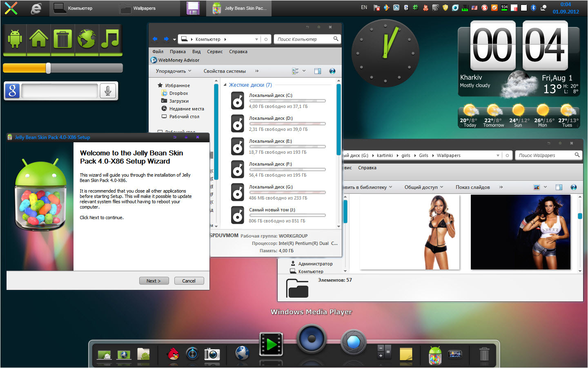This screenshot has width=588, height=368.
Task: Open Компьютер address bar history dropdown
Action: (x=256, y=39)
